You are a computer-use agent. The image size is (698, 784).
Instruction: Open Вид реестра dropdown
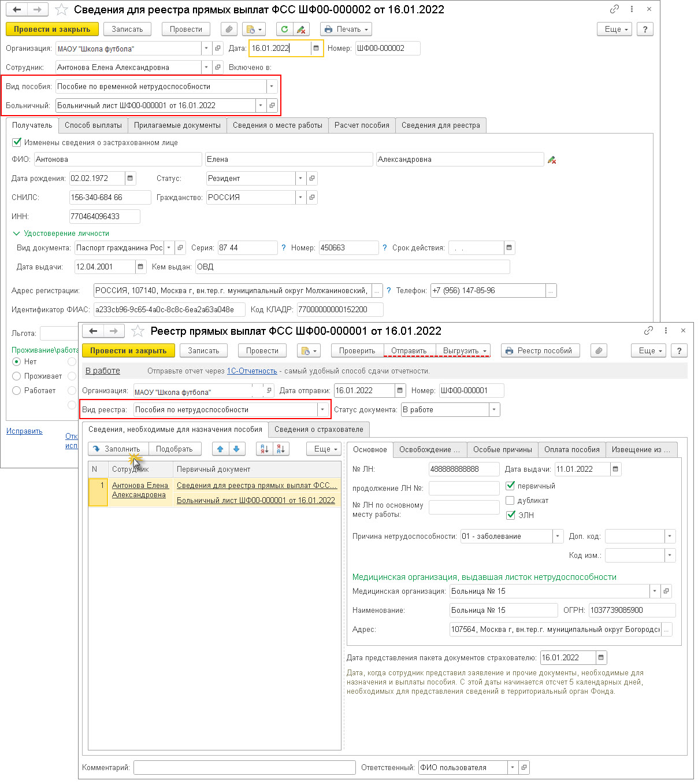(x=322, y=409)
